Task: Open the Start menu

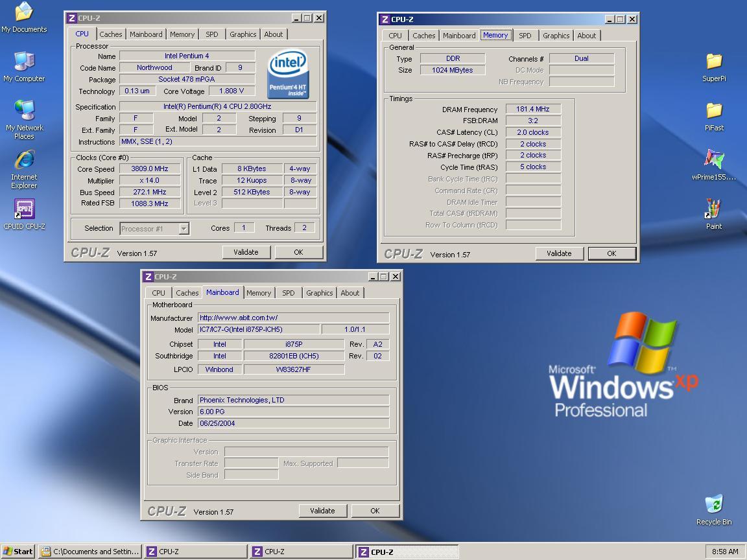Action: tap(18, 552)
